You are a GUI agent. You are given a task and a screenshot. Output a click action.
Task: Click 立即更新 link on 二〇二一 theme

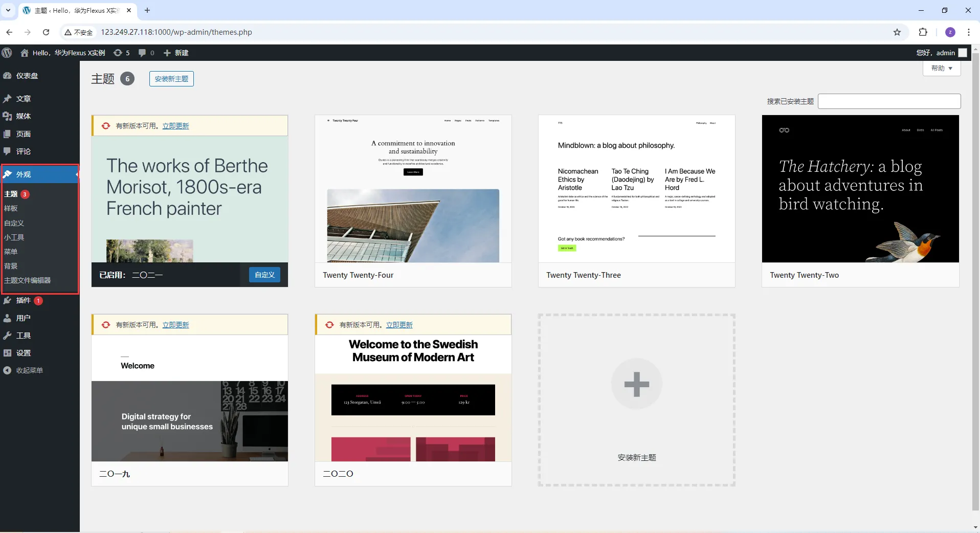pos(175,126)
